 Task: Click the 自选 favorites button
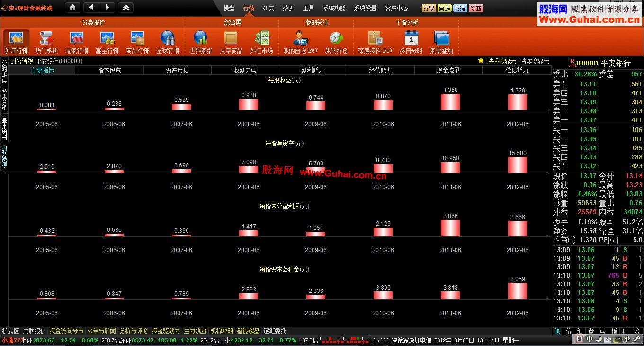pyautogui.click(x=445, y=8)
